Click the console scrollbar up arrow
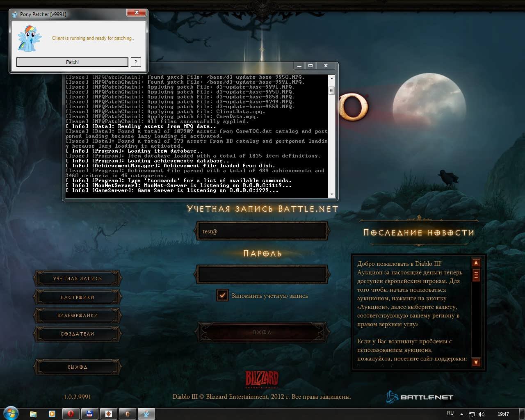Screen dimensions: 525x420 [332, 78]
